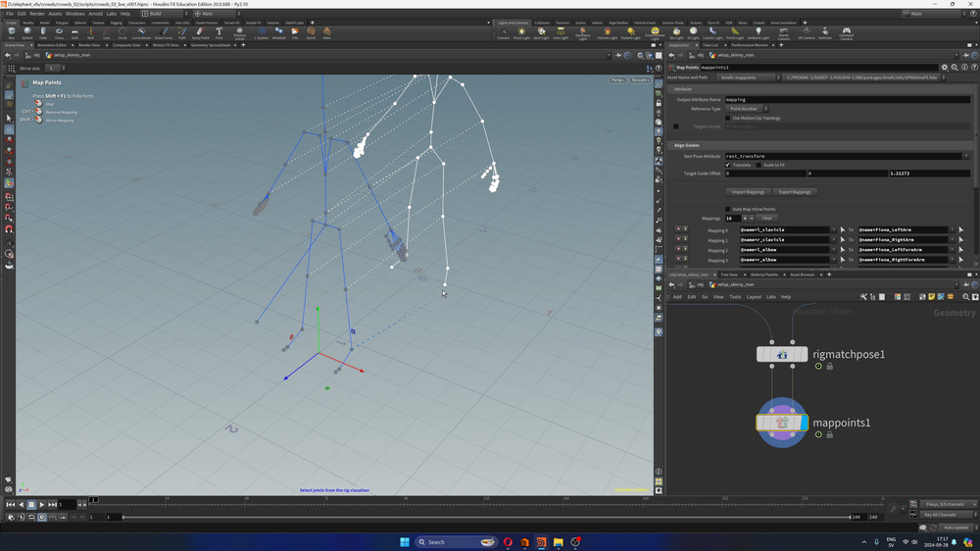Select the Sphere shelf tool

[27, 32]
